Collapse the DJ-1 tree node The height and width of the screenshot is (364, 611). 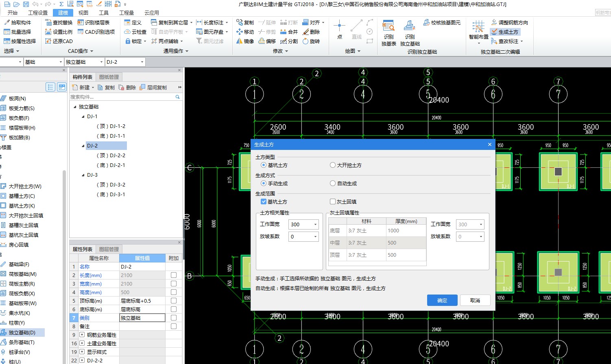[83, 117]
